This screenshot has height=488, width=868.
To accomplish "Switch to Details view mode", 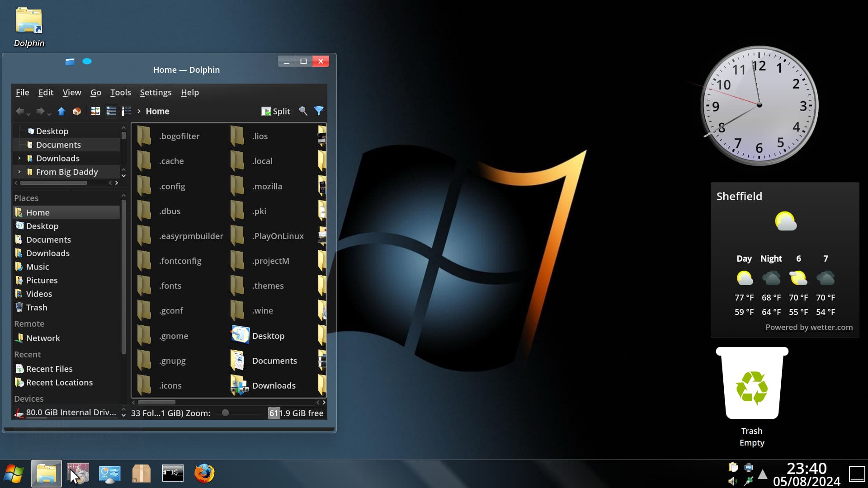I will pos(126,111).
